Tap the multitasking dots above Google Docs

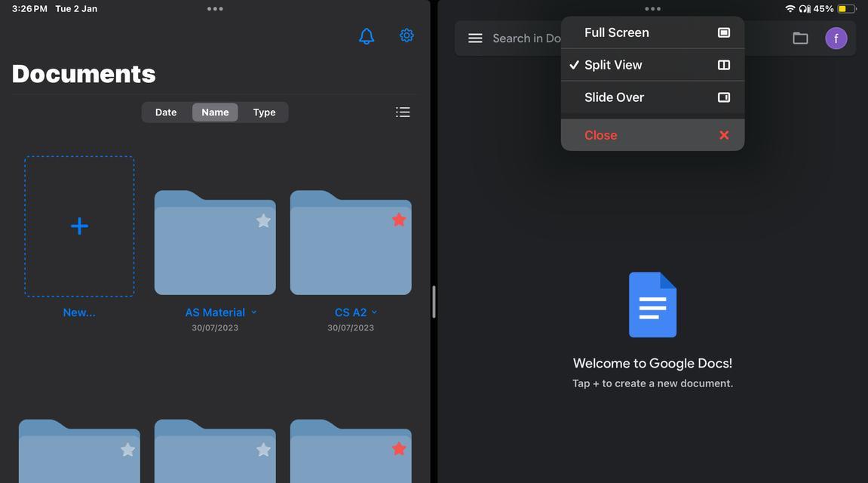652,9
